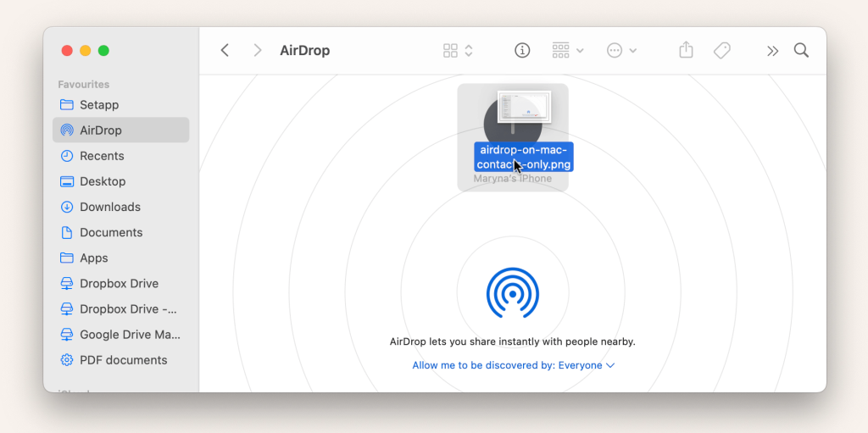Open 'Allow me to be discovered by' menu

click(x=513, y=365)
